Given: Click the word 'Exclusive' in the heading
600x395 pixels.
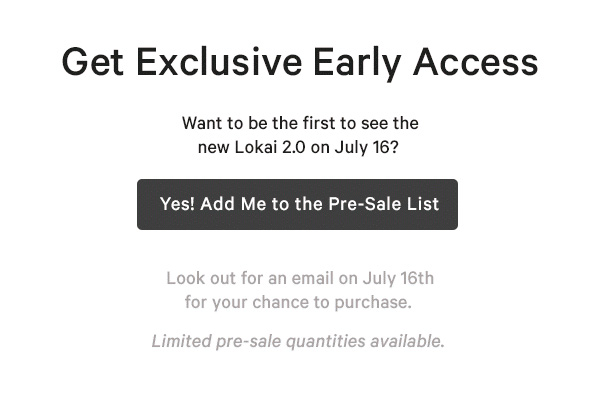Looking at the screenshot, I should pos(219,61).
